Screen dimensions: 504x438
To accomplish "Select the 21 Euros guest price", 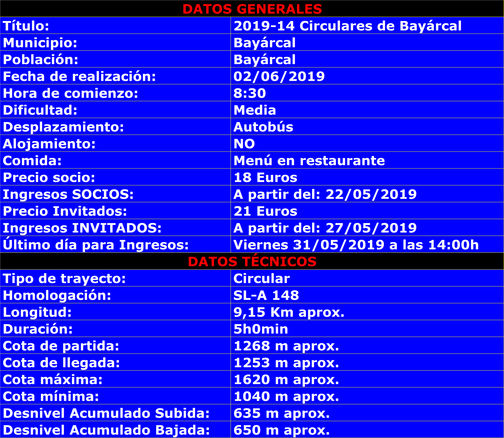I will (x=265, y=211).
